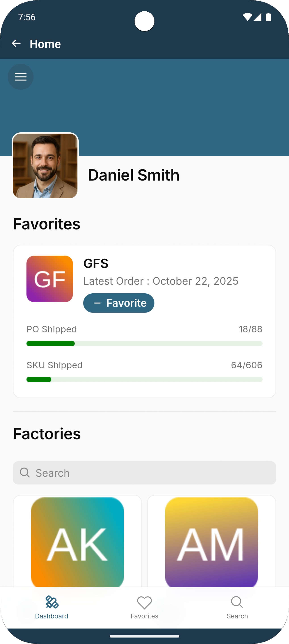Tap the Daniel Smith name text
289x644 pixels.
[134, 175]
